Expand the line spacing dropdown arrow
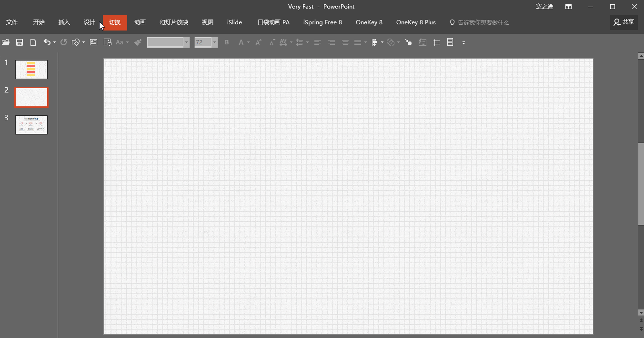 (307, 42)
